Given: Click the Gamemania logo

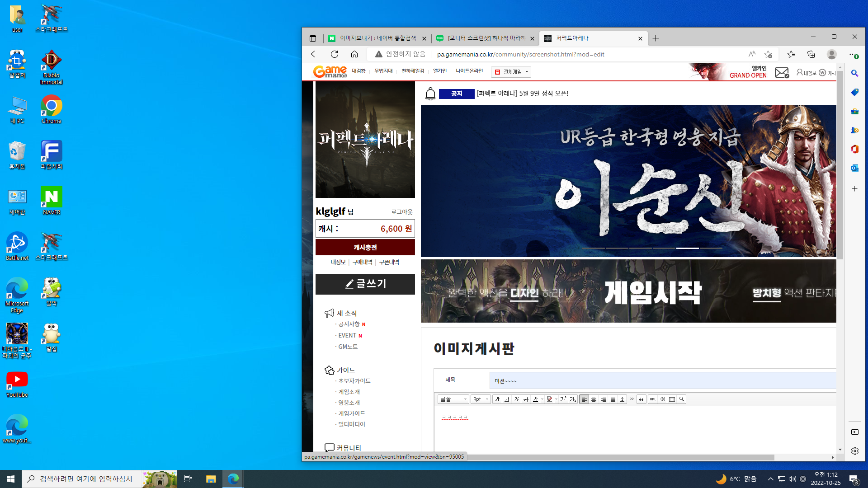Looking at the screenshot, I should tap(330, 71).
